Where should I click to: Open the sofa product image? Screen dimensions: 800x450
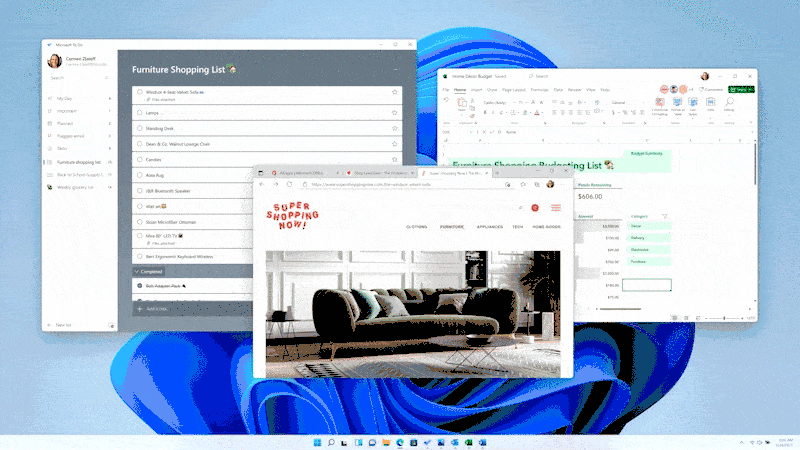(413, 314)
